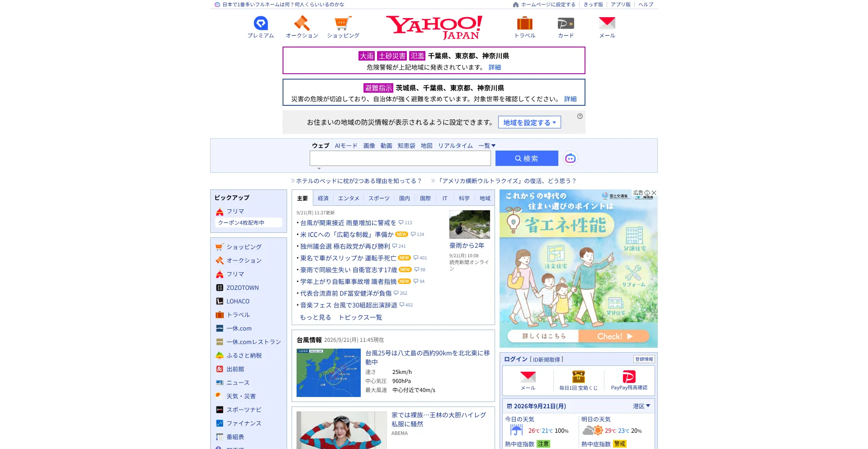
Task: Click the Yahoo! JAPAN logo
Action: (434, 27)
